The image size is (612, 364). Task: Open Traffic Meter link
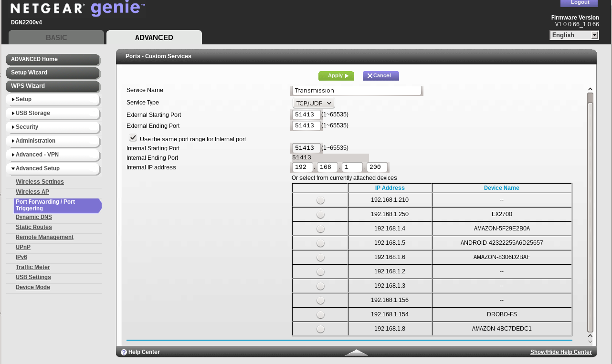[x=33, y=267]
